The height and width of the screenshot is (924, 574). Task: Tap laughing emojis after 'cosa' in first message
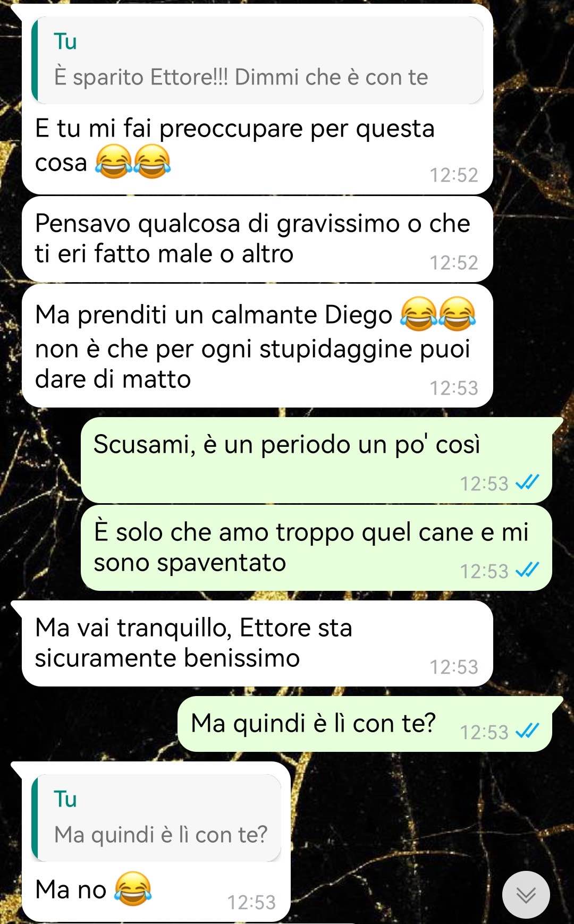(x=133, y=162)
